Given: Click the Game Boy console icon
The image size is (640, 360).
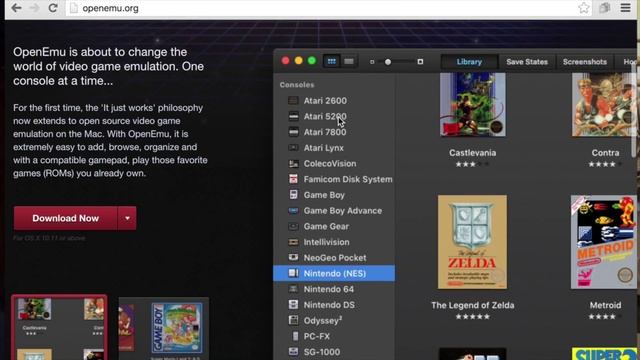Looking at the screenshot, I should click(293, 195).
